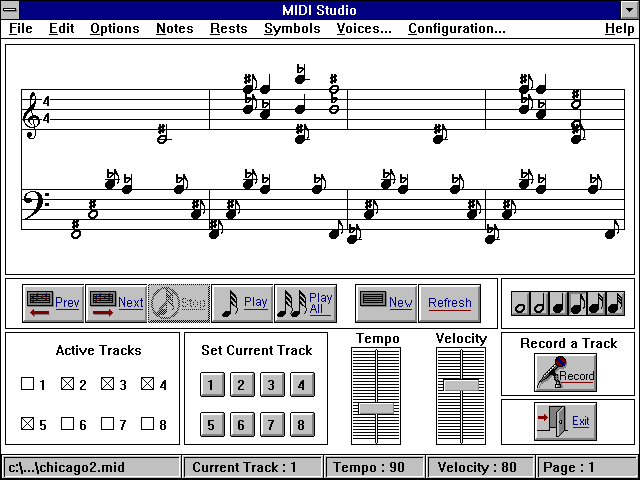Select the whole note in the note palette
640x480 pixels.
click(520, 304)
